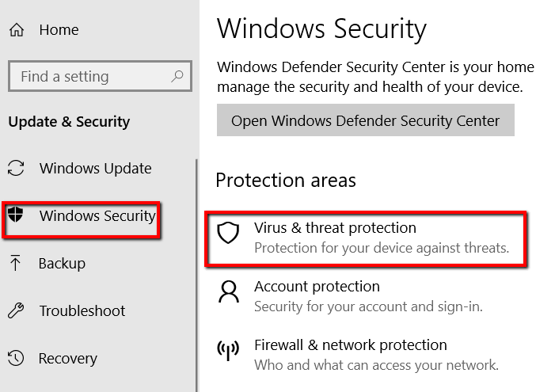Screen dimensions: 536x392
Task: Open the Troubleshoot settings page
Action: [83, 311]
